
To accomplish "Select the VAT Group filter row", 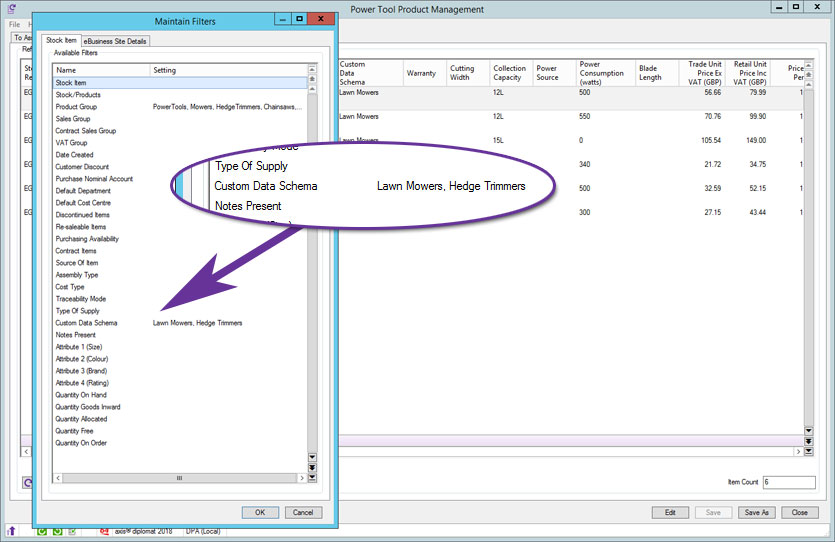I will coord(180,143).
